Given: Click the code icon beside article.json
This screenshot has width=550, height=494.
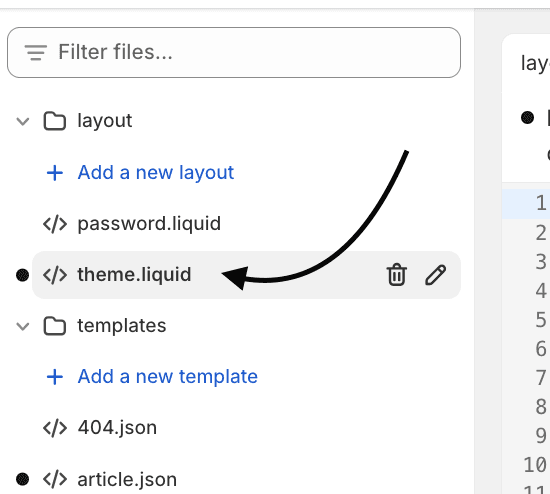Looking at the screenshot, I should (x=55, y=479).
